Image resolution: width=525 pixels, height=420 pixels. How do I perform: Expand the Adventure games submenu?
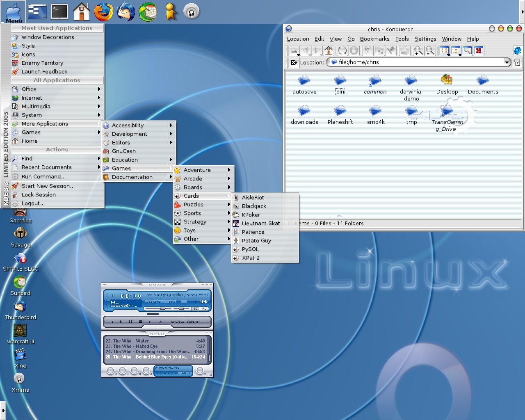pyautogui.click(x=203, y=170)
